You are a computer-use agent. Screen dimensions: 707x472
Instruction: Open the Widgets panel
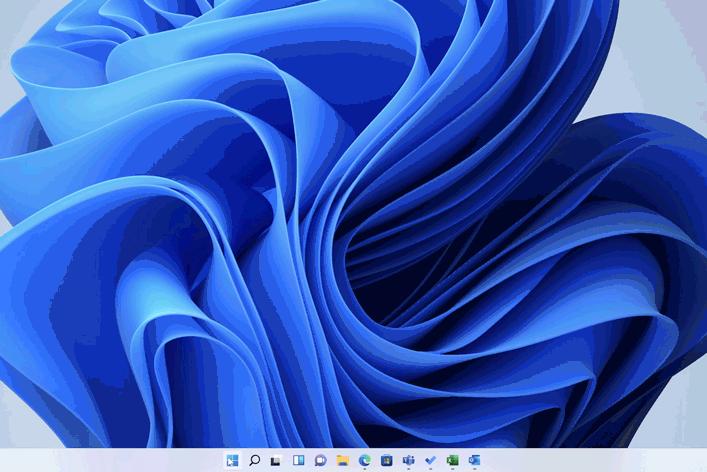point(298,460)
